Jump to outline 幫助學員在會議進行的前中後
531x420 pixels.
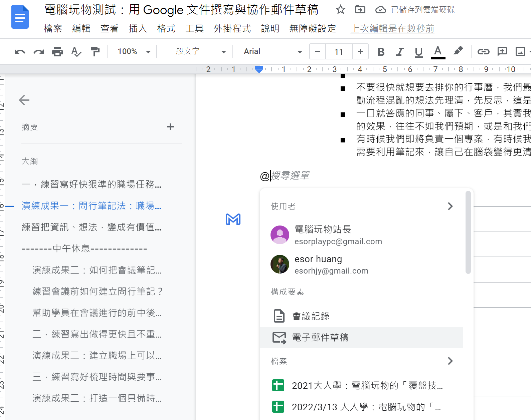pyautogui.click(x=97, y=313)
